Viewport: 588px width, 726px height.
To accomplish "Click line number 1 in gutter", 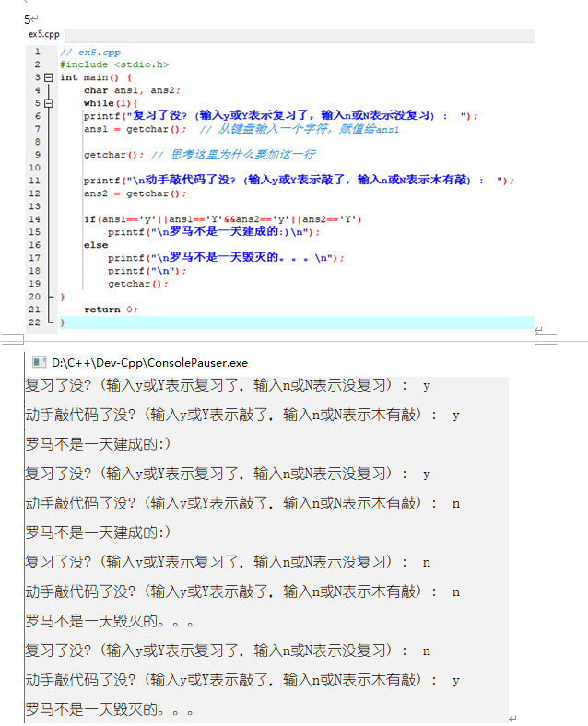I will pos(37,52).
